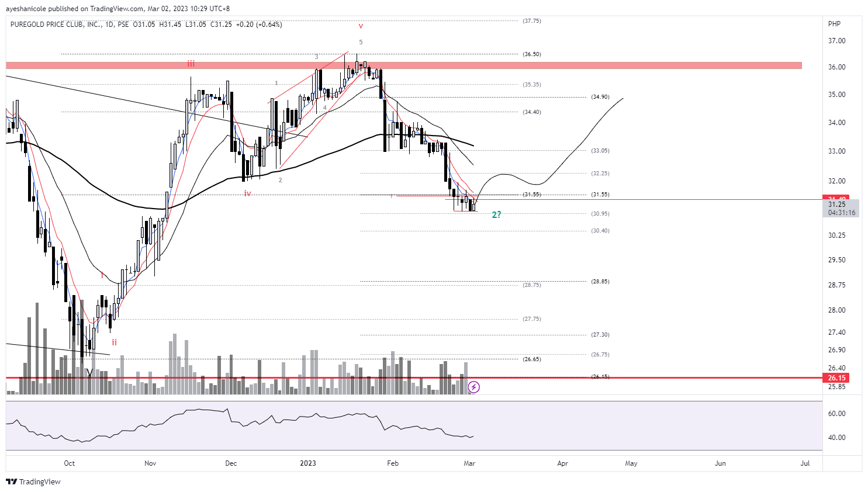
Task: Click the Oct label on time axis
Action: 69,463
